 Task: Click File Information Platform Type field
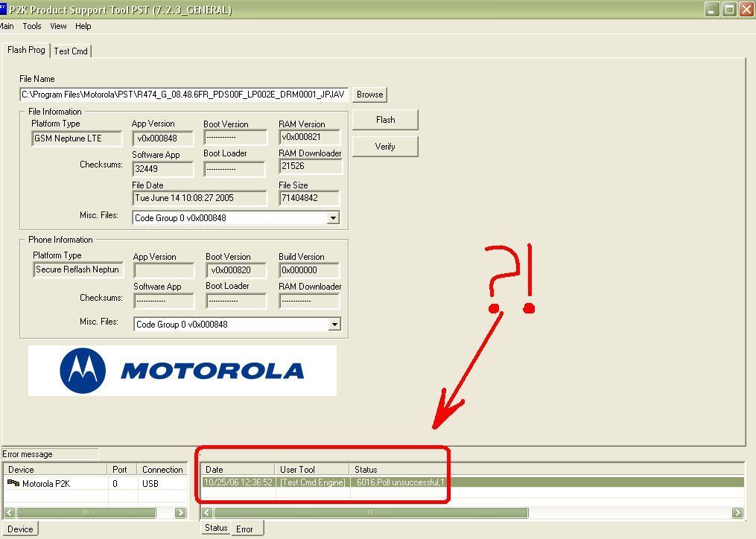click(x=77, y=138)
